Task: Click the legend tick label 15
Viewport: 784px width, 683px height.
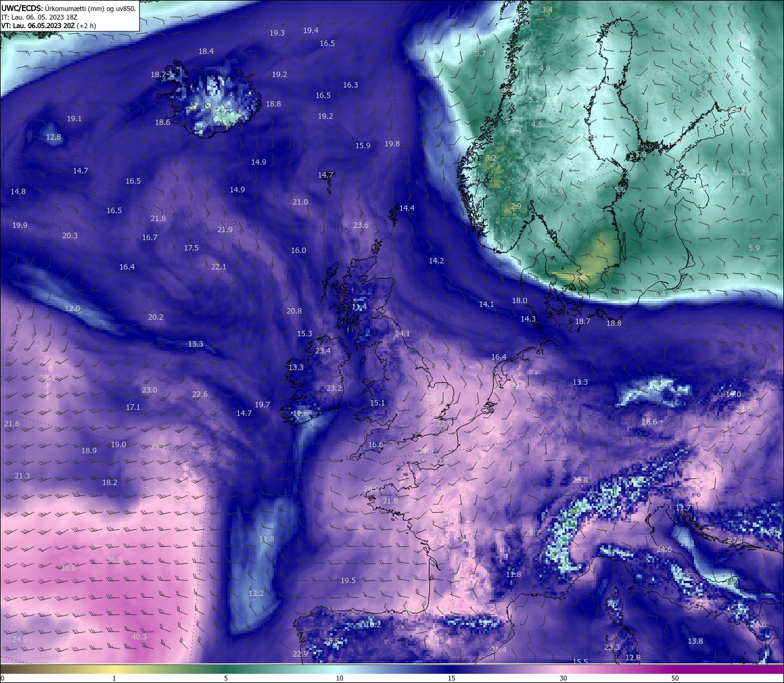Action: [x=451, y=678]
